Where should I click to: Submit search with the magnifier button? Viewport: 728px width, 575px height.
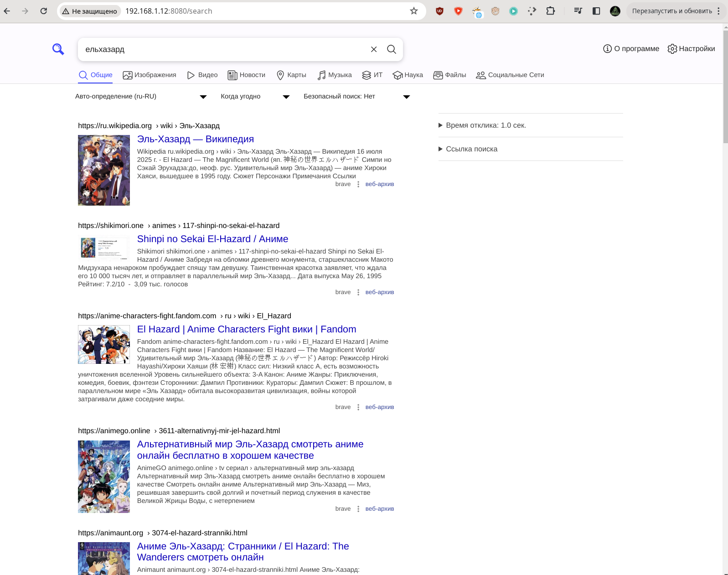tap(392, 49)
